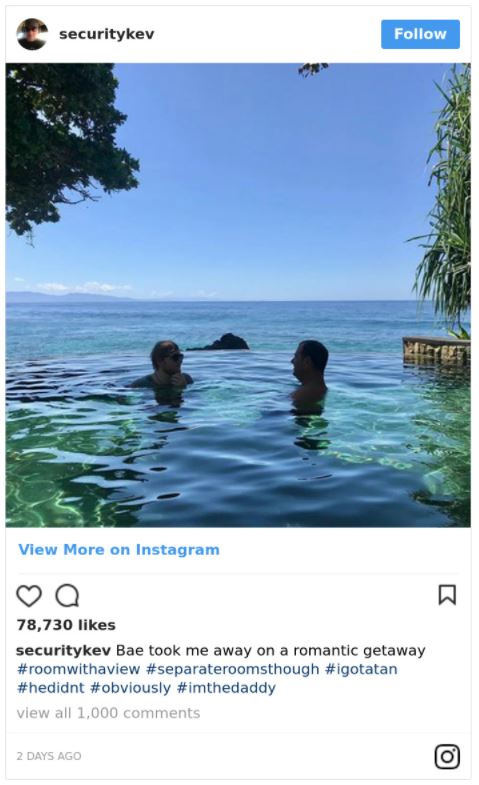Viewport: 479px width, 785px height.
Task: Open the #separateroomsthough hashtag
Action: coord(232,669)
